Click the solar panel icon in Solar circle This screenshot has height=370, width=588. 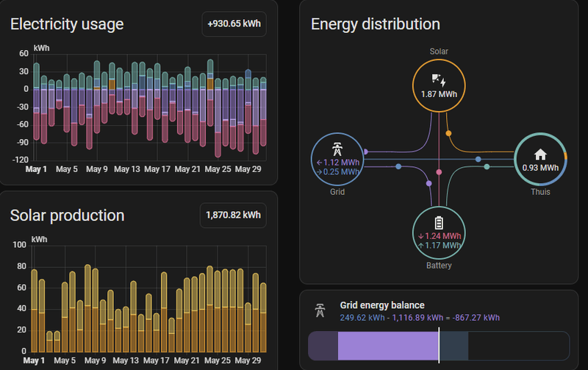click(x=438, y=80)
